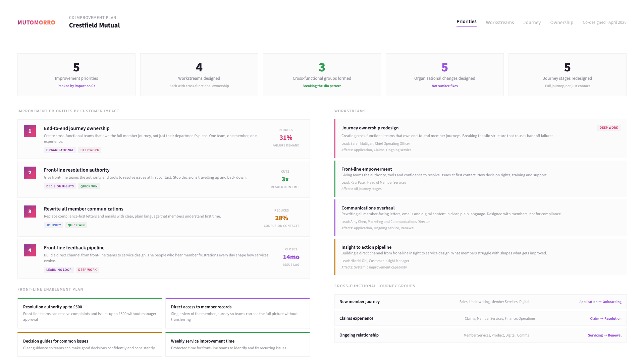The image size is (644, 362).
Task: Click the JOURNEY tag on Rewrite all member communications
Action: 53,225
